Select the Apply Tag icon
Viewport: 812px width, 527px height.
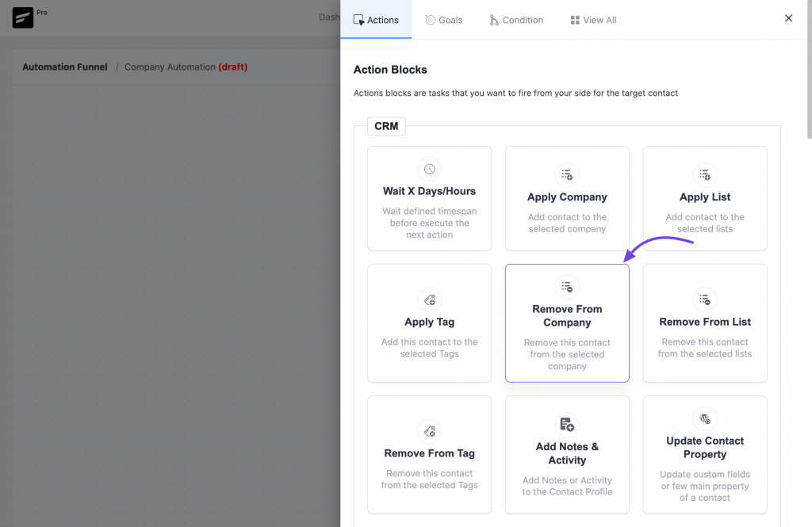[x=429, y=300]
